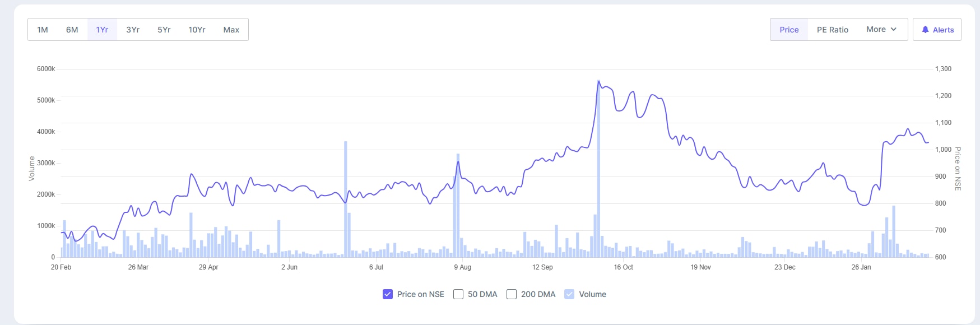
Task: Enable the 50 DMA checkbox
Action: click(x=458, y=294)
